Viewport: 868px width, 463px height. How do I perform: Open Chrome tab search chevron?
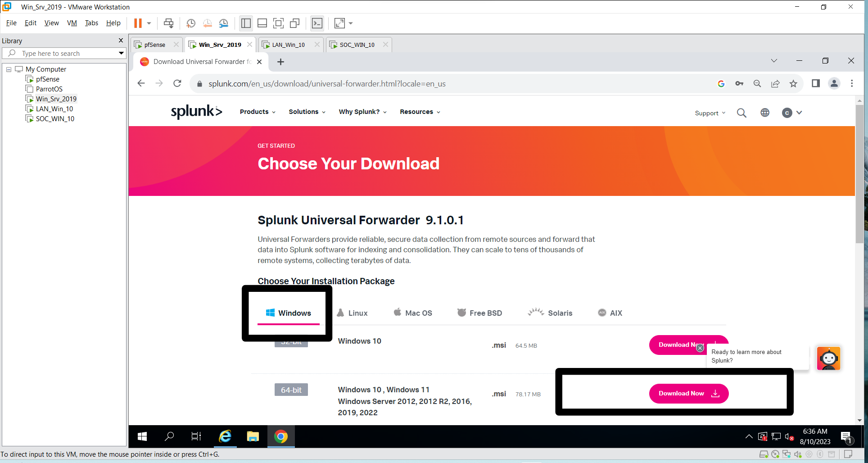click(x=774, y=61)
